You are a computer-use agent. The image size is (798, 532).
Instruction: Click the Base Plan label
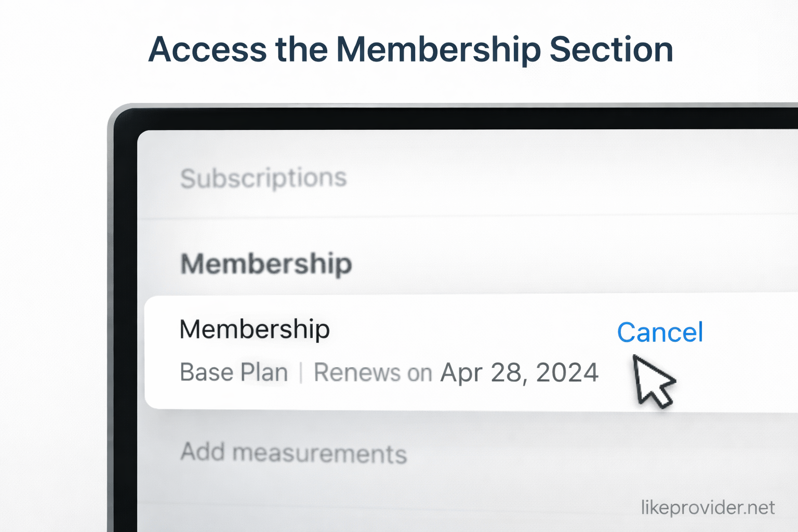[234, 373]
